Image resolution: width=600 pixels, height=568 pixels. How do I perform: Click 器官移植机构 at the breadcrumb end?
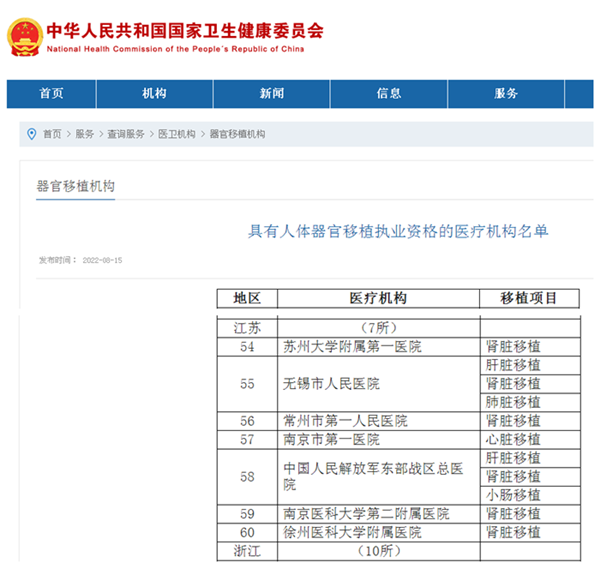tap(237, 134)
